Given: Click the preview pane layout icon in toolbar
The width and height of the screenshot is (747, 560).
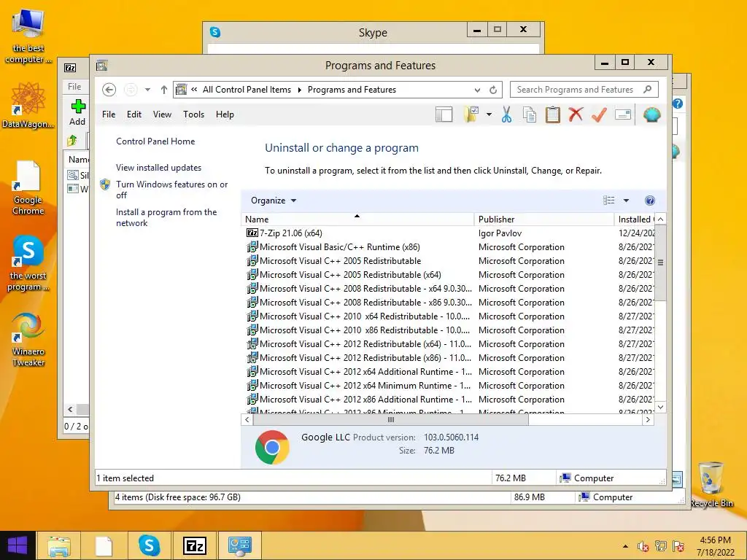Looking at the screenshot, I should (x=444, y=114).
